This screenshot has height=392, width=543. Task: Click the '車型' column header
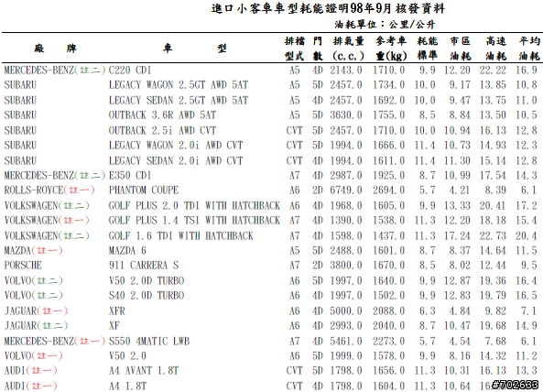[195, 49]
